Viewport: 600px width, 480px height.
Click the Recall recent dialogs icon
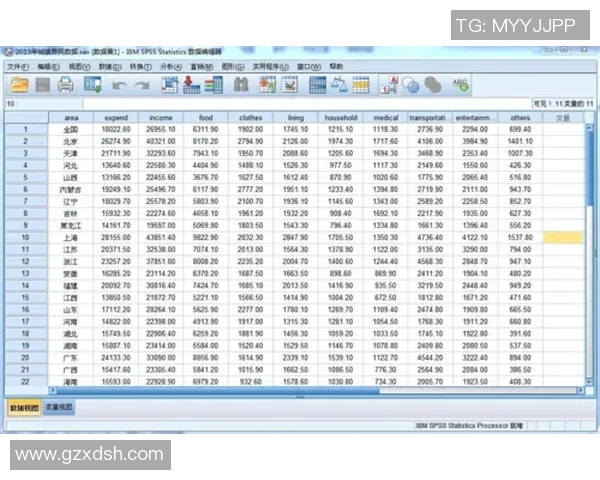point(92,86)
